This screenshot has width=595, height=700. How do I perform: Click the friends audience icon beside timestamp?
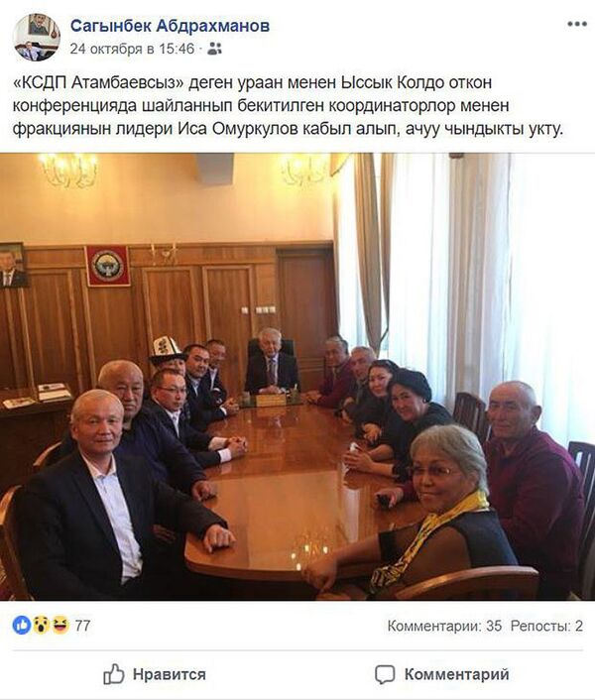(215, 49)
